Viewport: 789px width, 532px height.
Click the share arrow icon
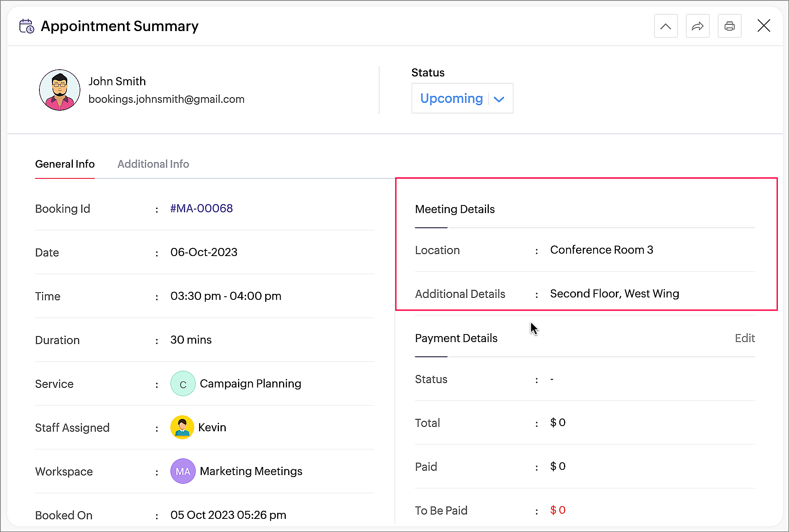[697, 26]
